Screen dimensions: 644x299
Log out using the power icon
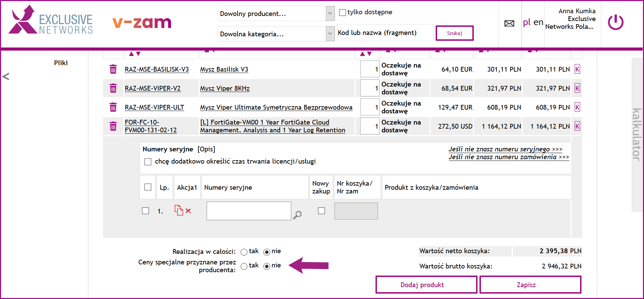click(615, 22)
